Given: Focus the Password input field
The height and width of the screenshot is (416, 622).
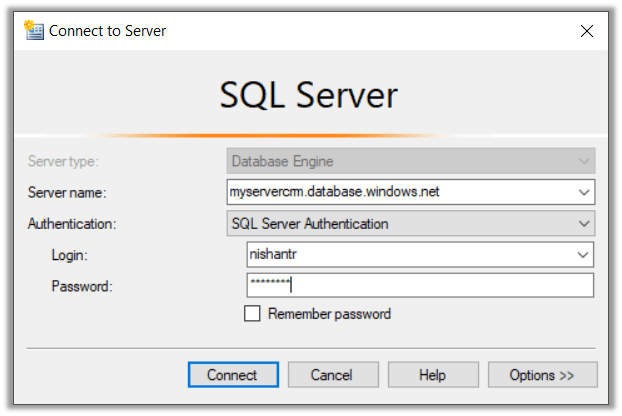Looking at the screenshot, I should tap(420, 286).
